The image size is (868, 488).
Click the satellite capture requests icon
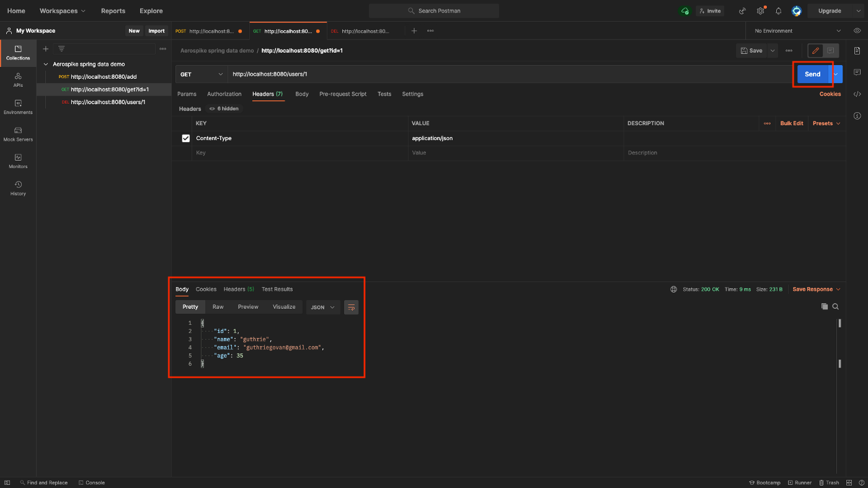743,11
